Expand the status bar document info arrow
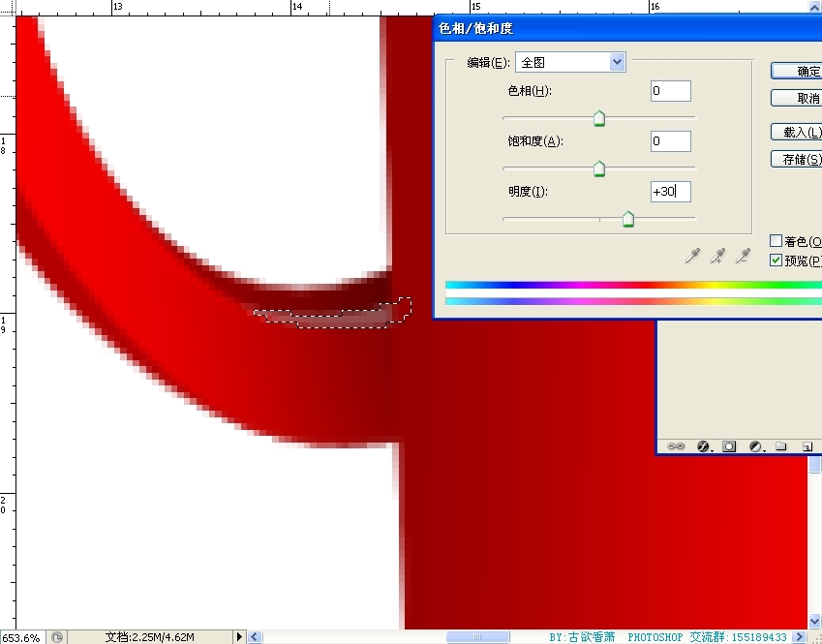The image size is (822, 644). (x=240, y=637)
